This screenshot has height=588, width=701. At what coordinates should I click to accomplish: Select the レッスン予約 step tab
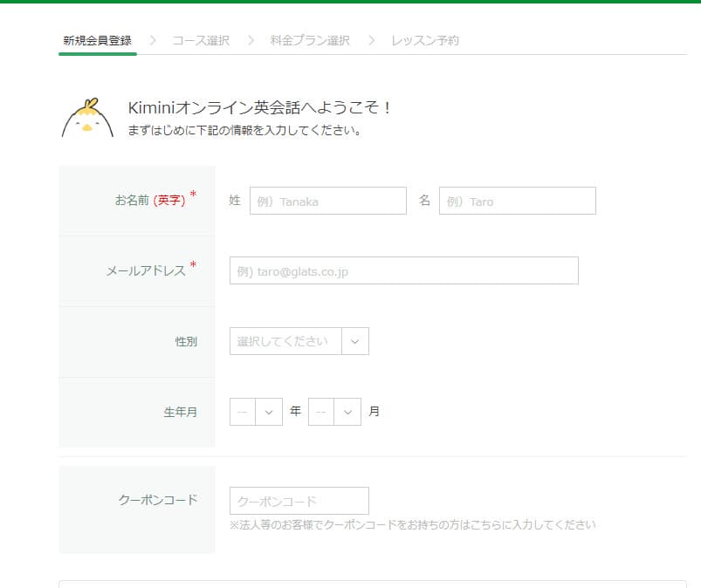click(x=425, y=41)
